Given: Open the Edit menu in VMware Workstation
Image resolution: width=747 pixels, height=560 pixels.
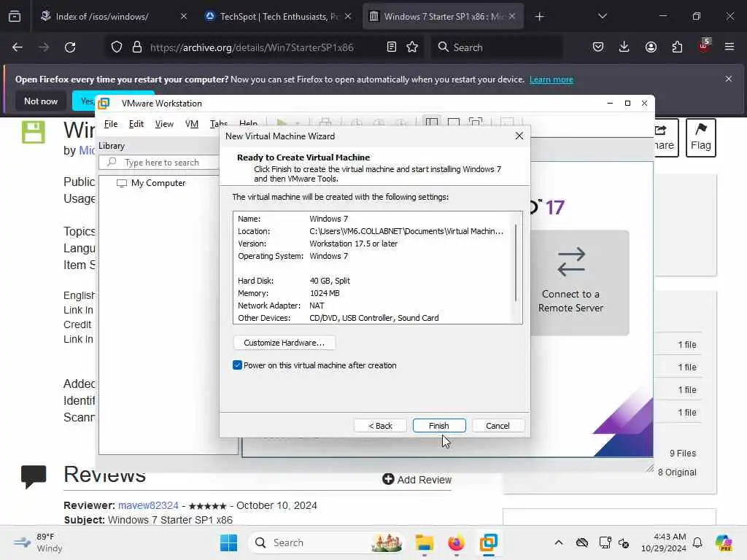Looking at the screenshot, I should pos(136,124).
